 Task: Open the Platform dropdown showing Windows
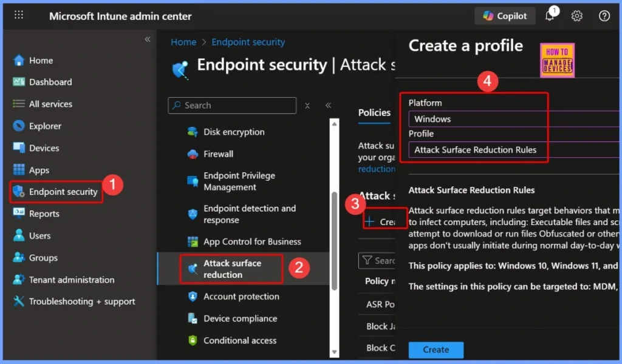click(510, 119)
